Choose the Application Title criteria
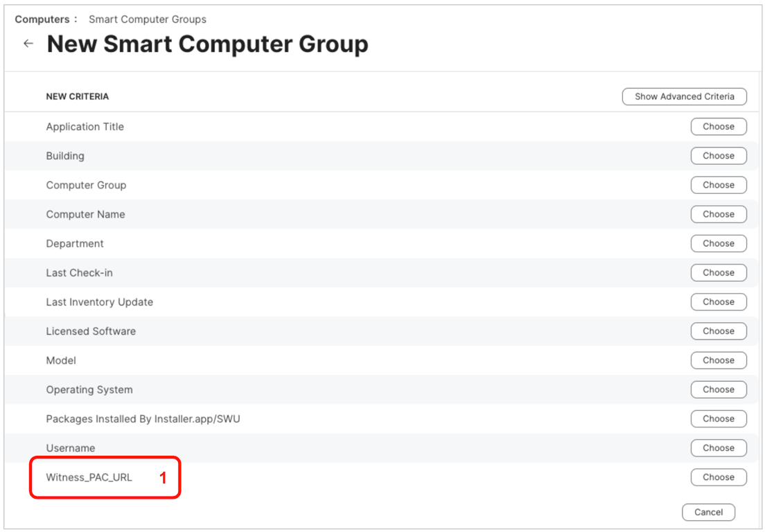Screen dimensions: 765x532 [x=718, y=127]
